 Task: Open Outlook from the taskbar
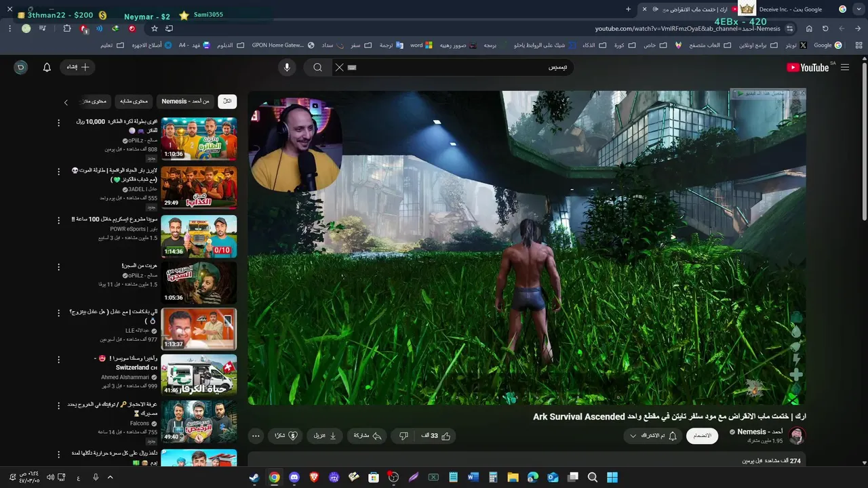[553, 477]
